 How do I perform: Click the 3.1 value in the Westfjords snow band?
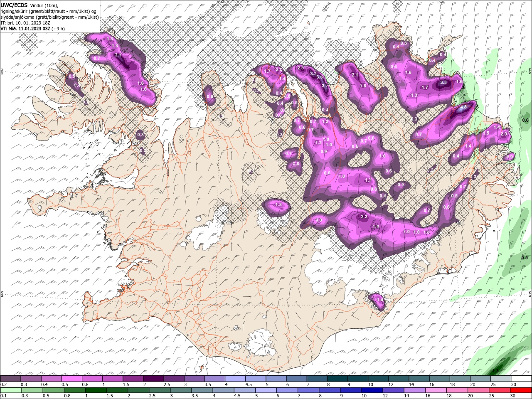(118, 55)
